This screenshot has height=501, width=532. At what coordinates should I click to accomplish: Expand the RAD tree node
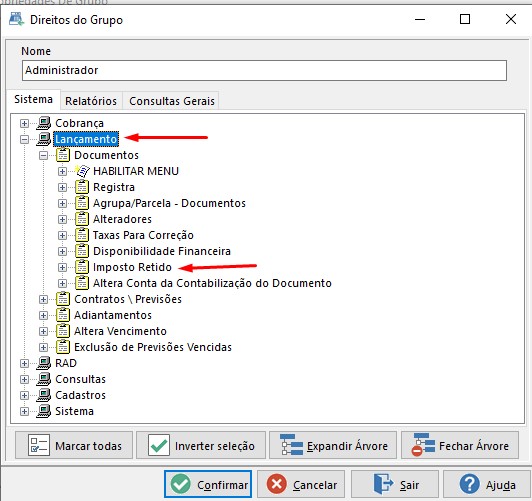tap(24, 363)
